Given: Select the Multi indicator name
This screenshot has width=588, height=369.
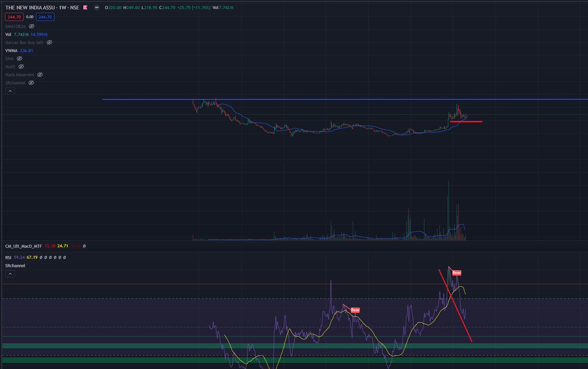Looking at the screenshot, I should click(10, 66).
